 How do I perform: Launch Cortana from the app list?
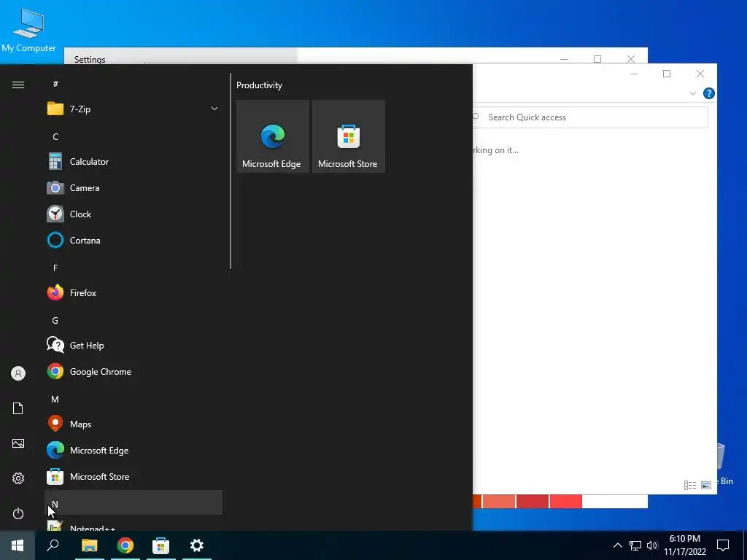pyautogui.click(x=133, y=240)
